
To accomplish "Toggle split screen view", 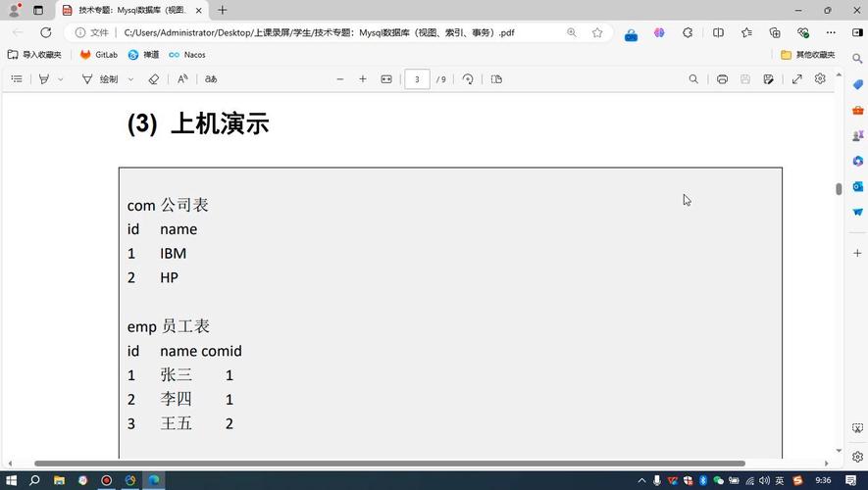I will pyautogui.click(x=718, y=32).
